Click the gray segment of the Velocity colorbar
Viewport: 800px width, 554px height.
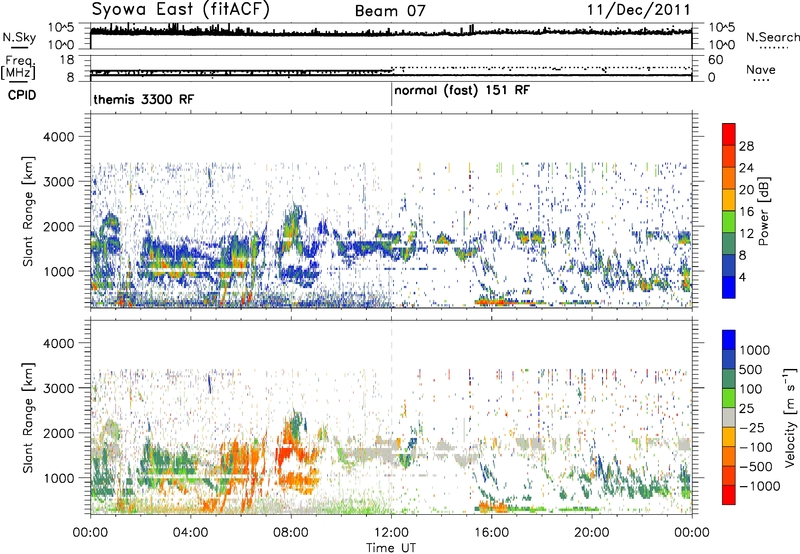[729, 417]
